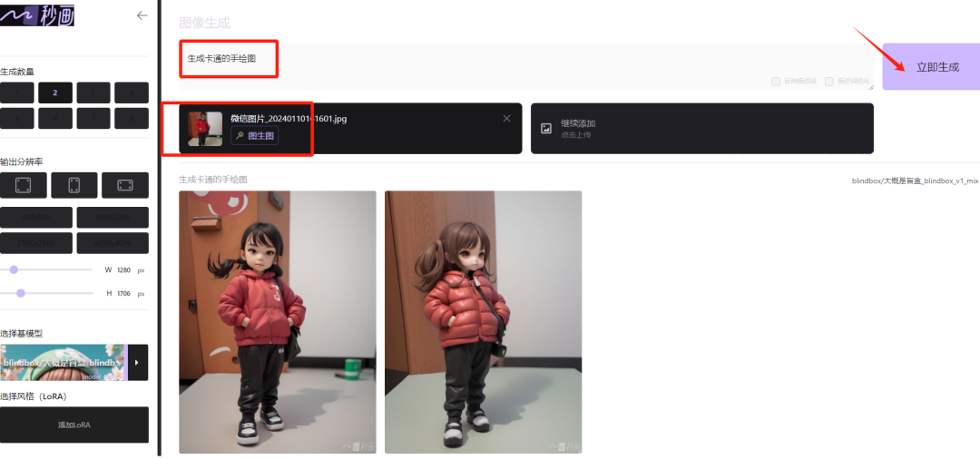Open the 秒画 logo
This screenshot has height=459, width=980.
pos(37,15)
